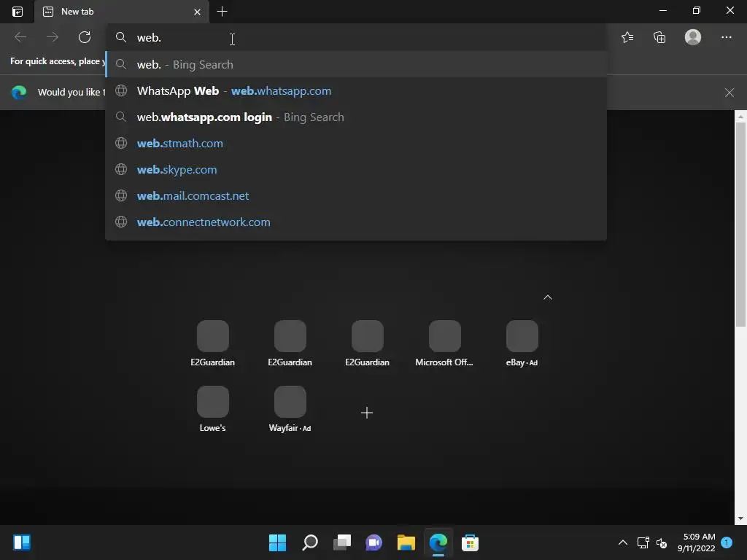Choose 'web.whatsapp.com login' Bing Search suggestion
Screen dimensions: 747x560
click(356, 117)
